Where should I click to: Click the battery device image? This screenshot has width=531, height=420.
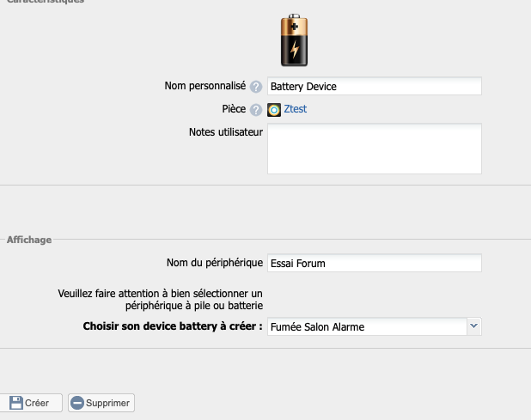tap(293, 40)
